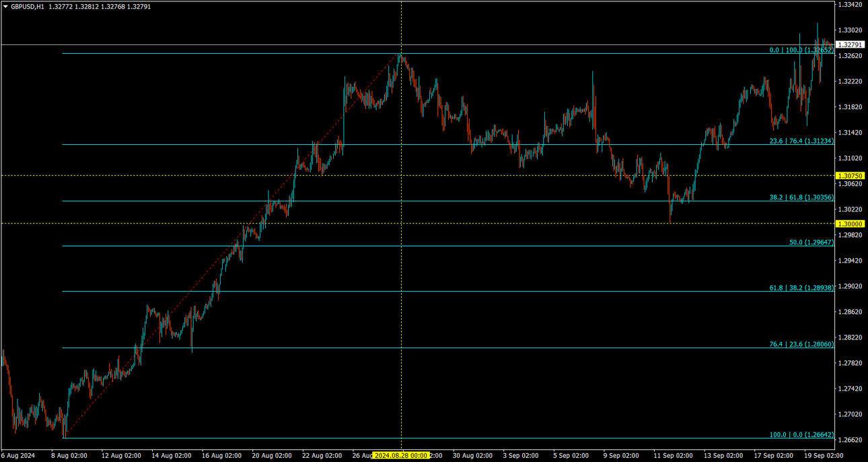Click time axis label 19 Sep 02:00

point(824,456)
